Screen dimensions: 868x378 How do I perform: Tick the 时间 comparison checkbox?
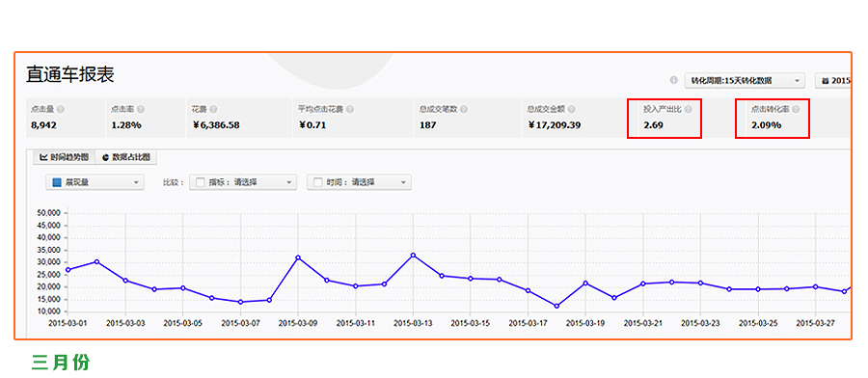tap(318, 182)
